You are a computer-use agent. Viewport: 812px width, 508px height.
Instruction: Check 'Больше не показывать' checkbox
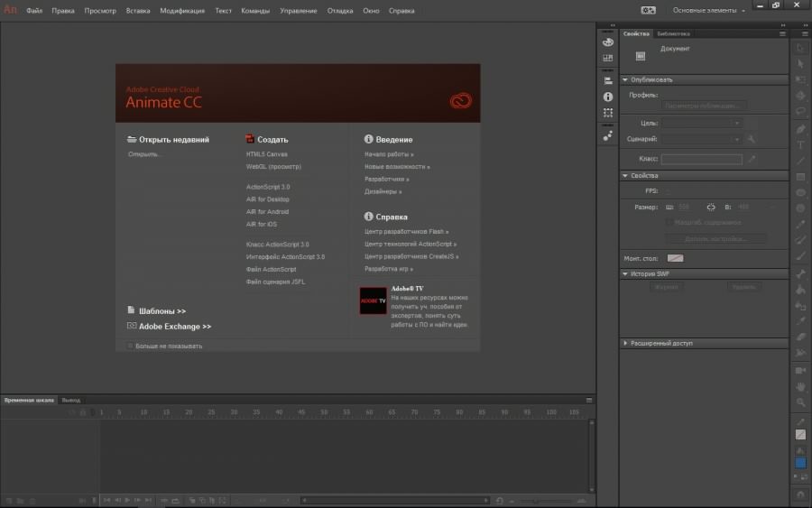tap(130, 346)
